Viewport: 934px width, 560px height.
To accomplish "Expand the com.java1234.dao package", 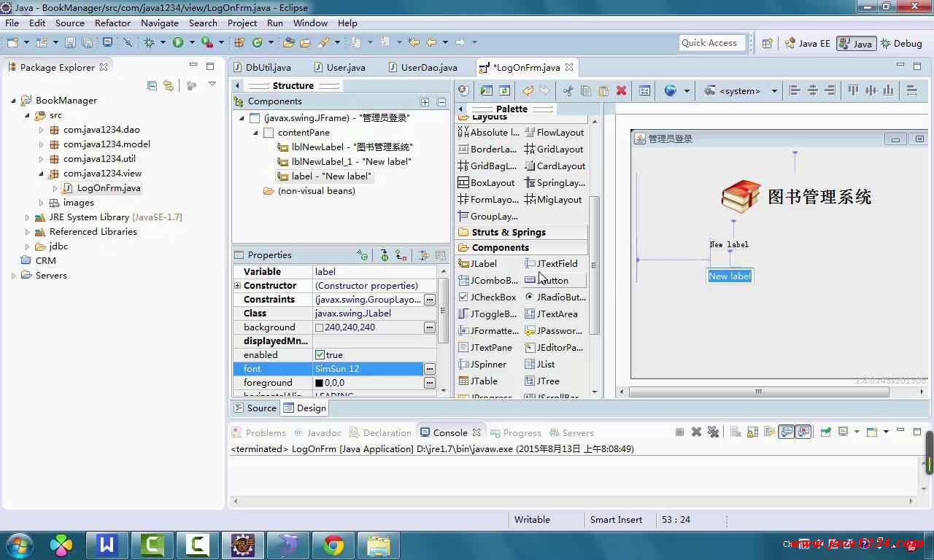I will pyautogui.click(x=42, y=130).
